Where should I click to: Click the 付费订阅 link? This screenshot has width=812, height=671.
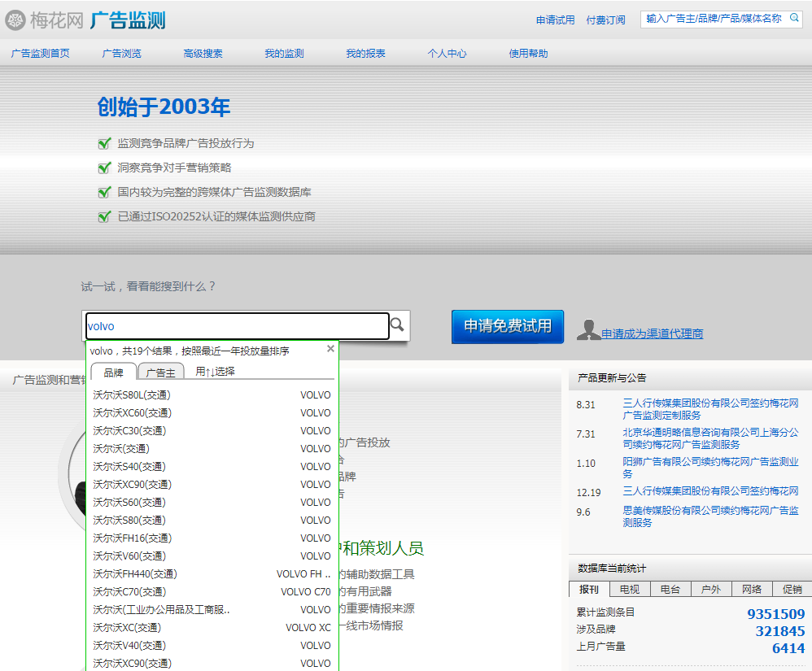point(606,20)
